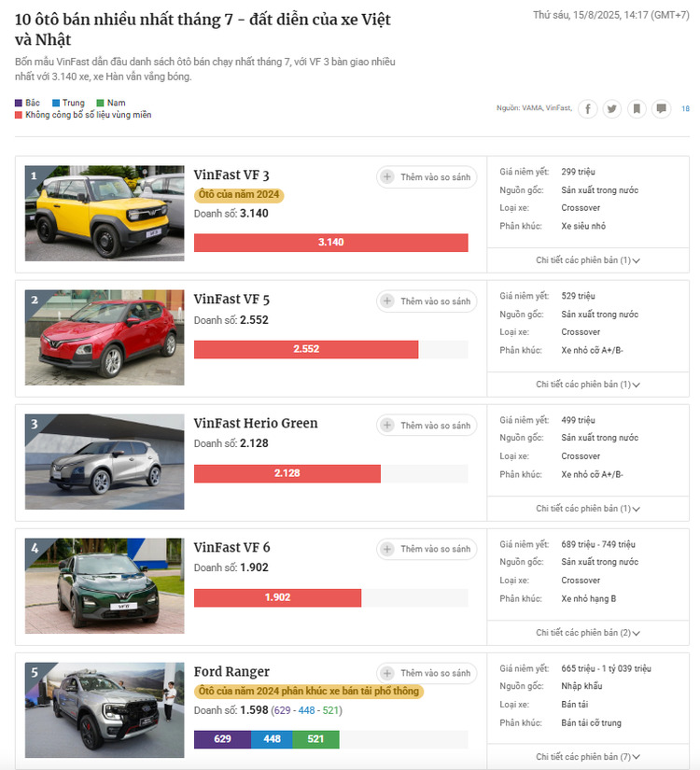
Task: Click the '665 triệu - 1 tỷ 039 triệu' price
Action: pos(606,669)
